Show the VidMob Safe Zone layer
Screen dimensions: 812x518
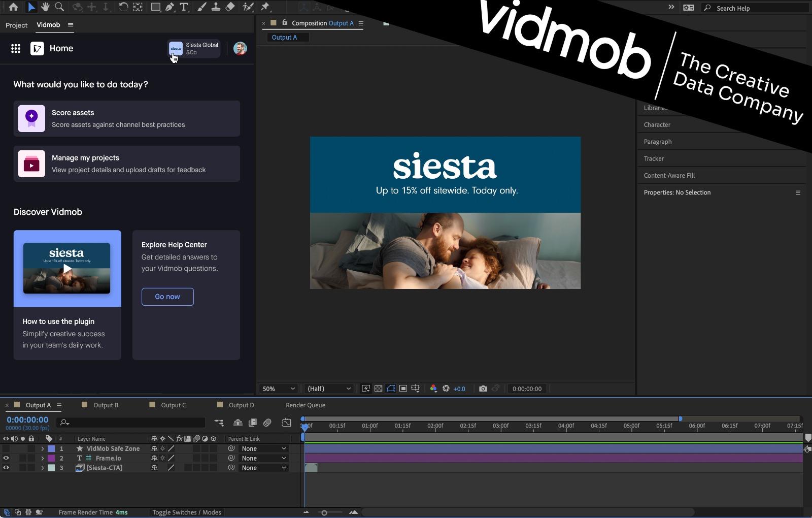click(6, 448)
